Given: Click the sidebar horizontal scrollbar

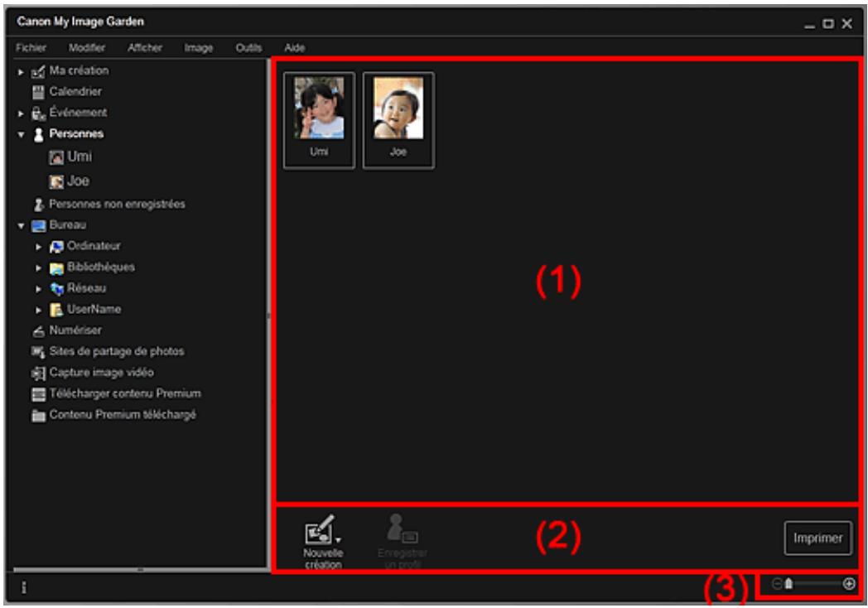Looking at the screenshot, I should pos(140,569).
